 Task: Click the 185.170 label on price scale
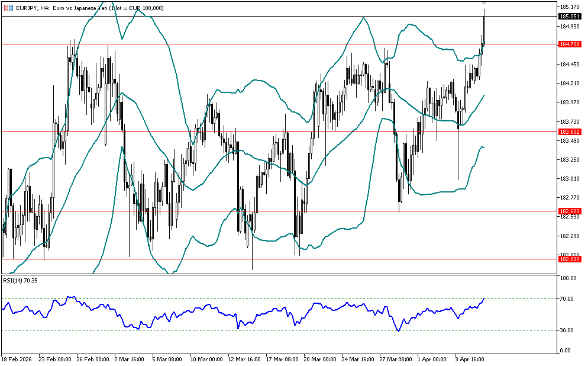click(568, 7)
